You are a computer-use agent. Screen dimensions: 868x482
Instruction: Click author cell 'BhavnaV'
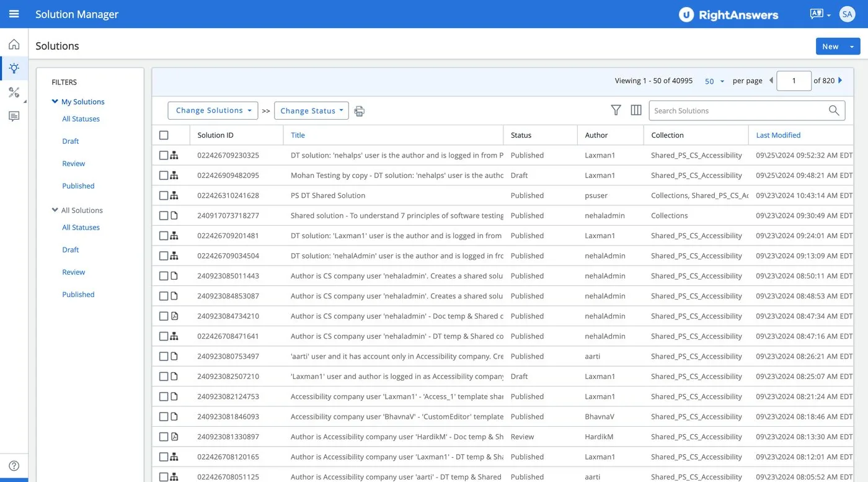pyautogui.click(x=599, y=417)
